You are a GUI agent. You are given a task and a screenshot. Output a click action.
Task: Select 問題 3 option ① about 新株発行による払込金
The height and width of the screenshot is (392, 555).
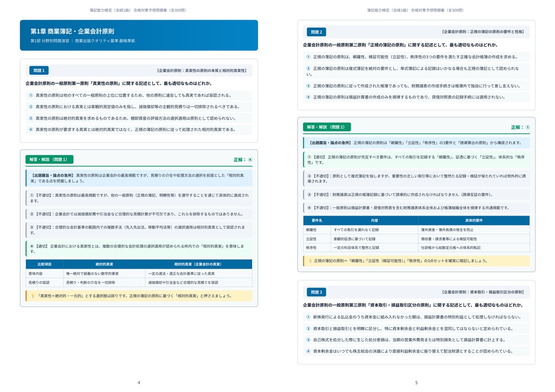[x=416, y=317]
